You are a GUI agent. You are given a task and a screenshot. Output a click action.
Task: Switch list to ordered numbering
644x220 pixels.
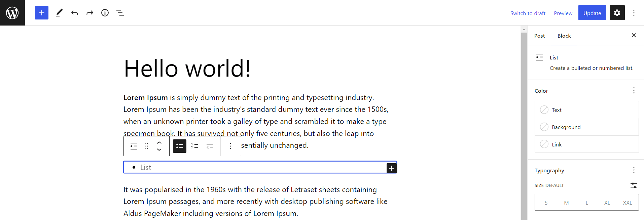[x=195, y=146]
